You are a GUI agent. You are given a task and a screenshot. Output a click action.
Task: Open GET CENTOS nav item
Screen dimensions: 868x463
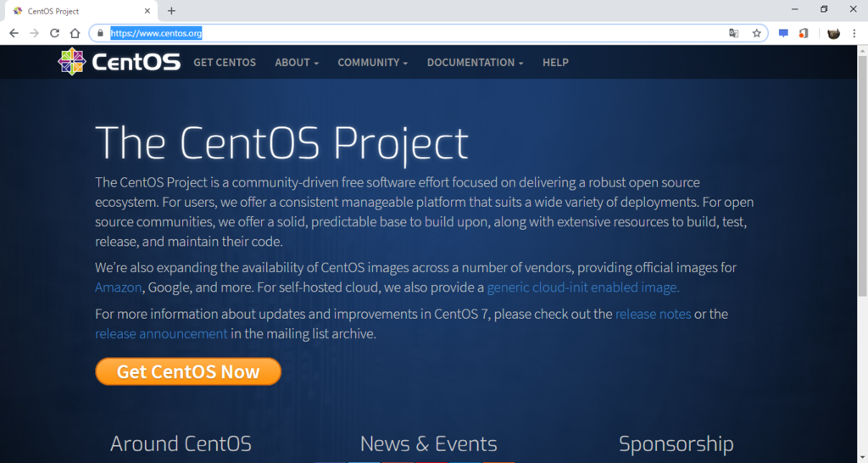coord(225,63)
